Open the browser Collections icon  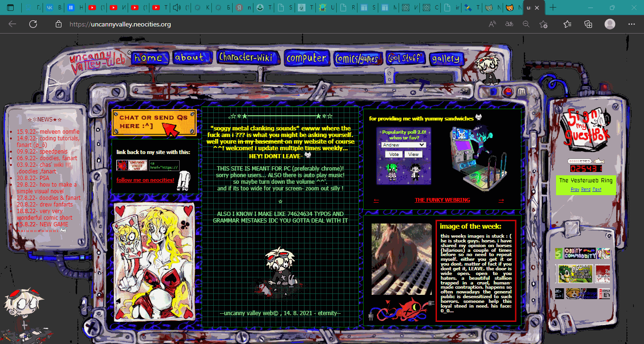[x=588, y=24]
